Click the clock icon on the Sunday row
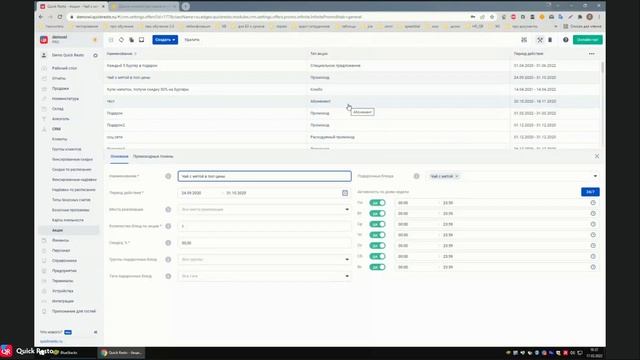This screenshot has height=360, width=640. [593, 267]
